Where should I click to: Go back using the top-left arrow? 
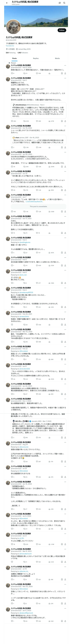pyautogui.click(x=7, y=3)
